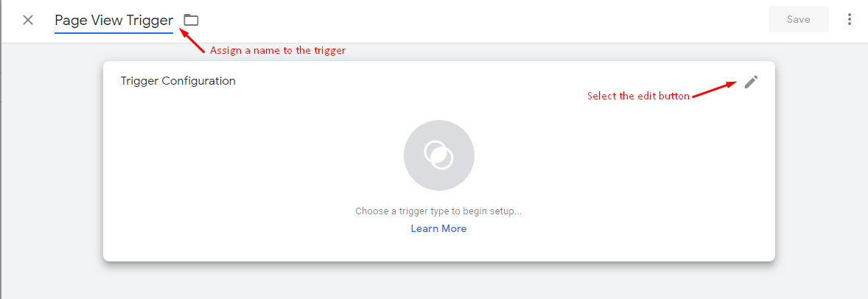
Task: Open the Learn More link
Action: (438, 228)
